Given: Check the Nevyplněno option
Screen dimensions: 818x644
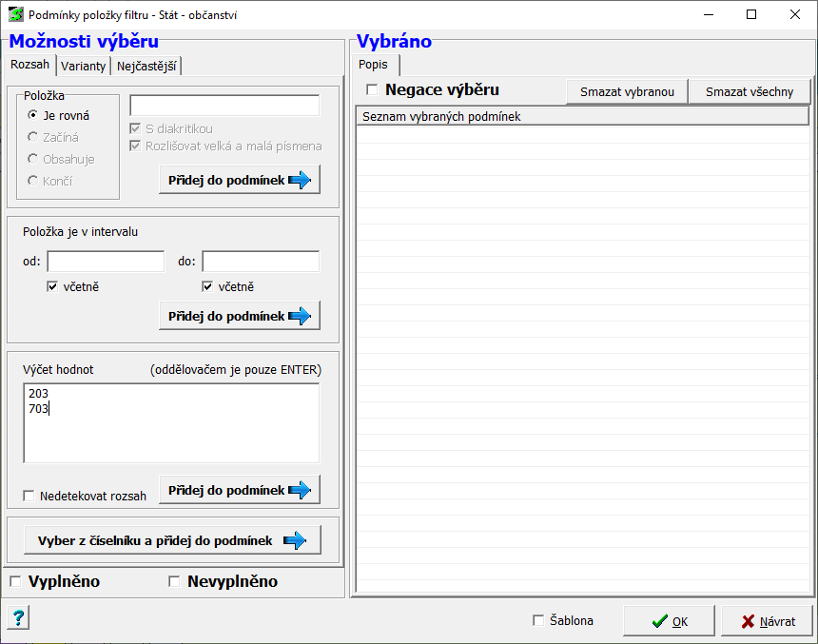Looking at the screenshot, I should pyautogui.click(x=174, y=581).
